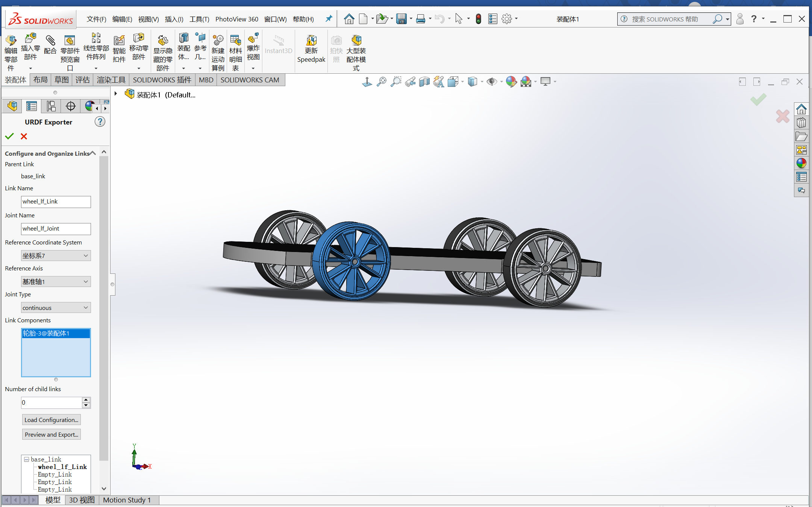This screenshot has height=507, width=812.
Task: Click the URDF Exporter help question icon
Action: [100, 122]
